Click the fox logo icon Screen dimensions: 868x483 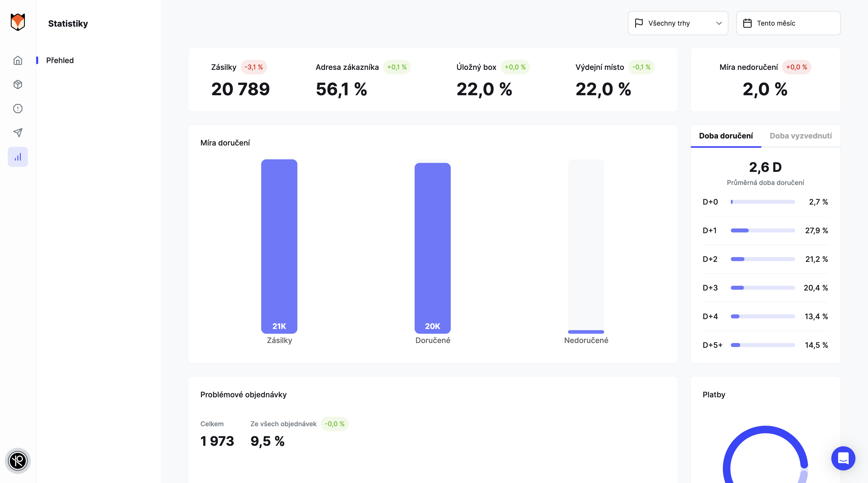pos(18,22)
